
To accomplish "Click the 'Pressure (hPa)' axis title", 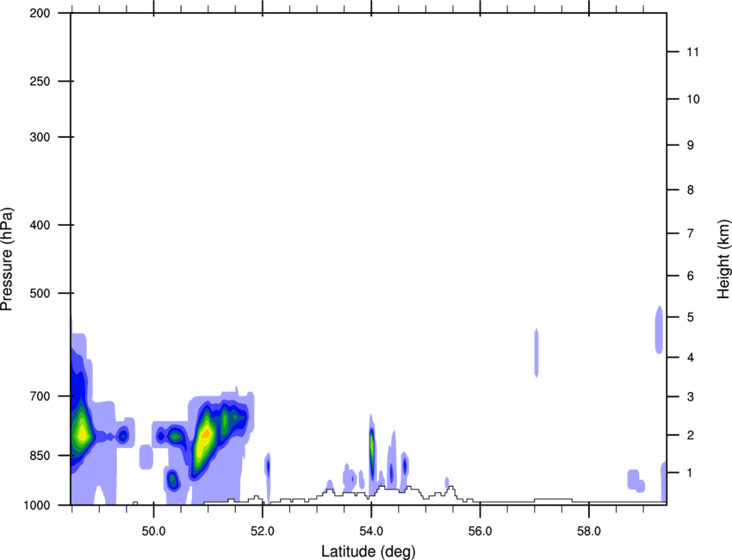I will (7, 258).
